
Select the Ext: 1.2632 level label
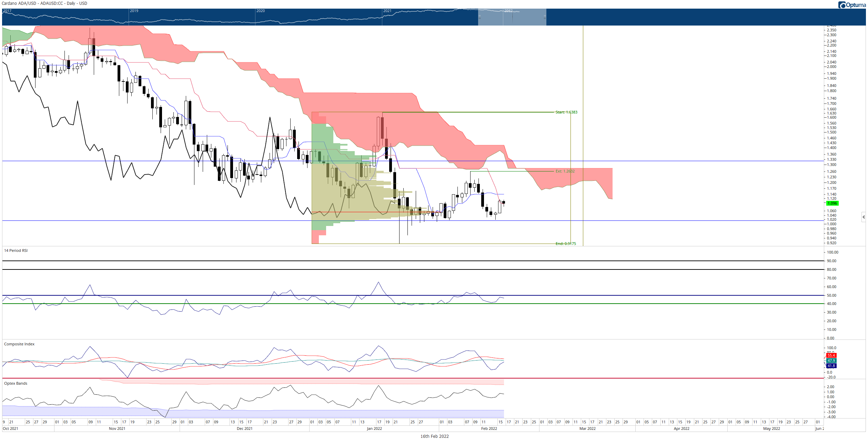[x=565, y=171]
